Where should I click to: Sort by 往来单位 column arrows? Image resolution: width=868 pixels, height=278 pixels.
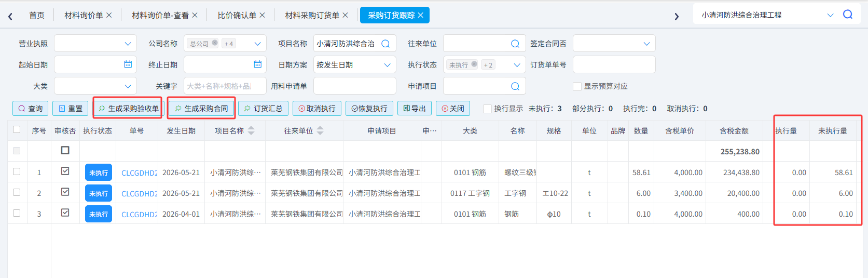pos(320,130)
